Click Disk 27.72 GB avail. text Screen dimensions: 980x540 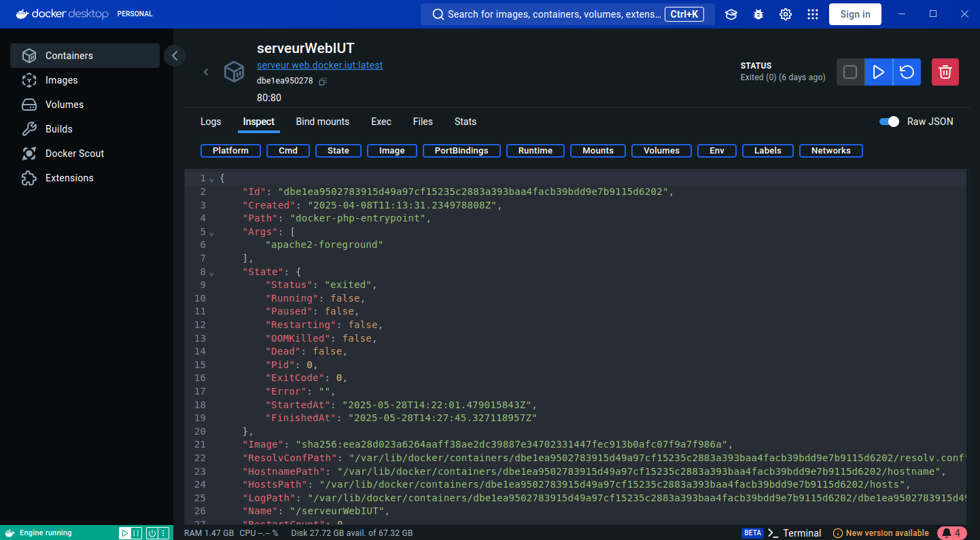coord(351,533)
